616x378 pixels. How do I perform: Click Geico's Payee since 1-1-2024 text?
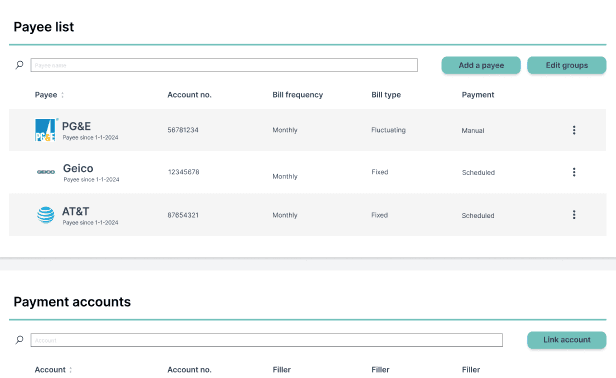(x=92, y=180)
